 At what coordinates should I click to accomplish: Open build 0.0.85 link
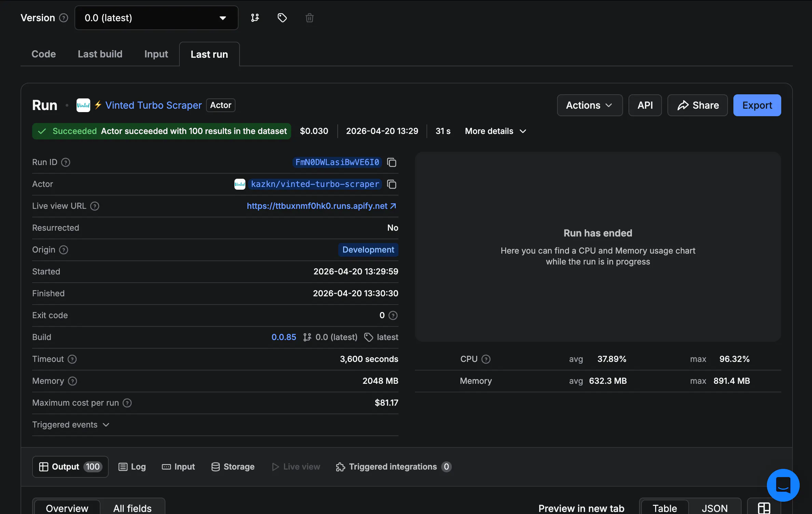[x=284, y=337]
